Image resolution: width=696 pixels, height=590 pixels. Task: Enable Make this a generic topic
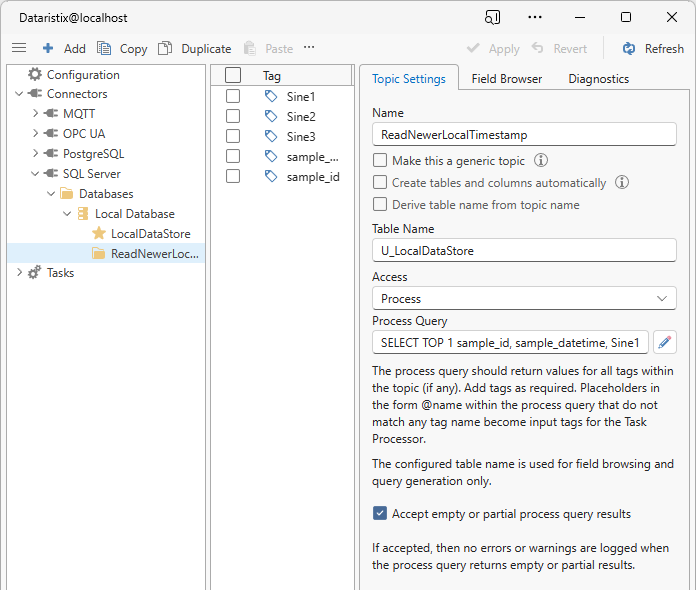pos(380,160)
